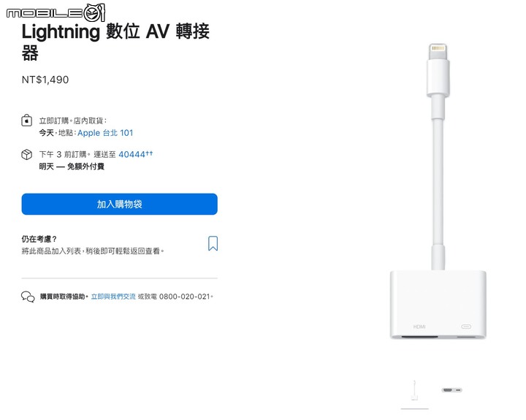Select first adapter thumbnail image
The width and height of the screenshot is (526, 420).
pyautogui.click(x=415, y=390)
